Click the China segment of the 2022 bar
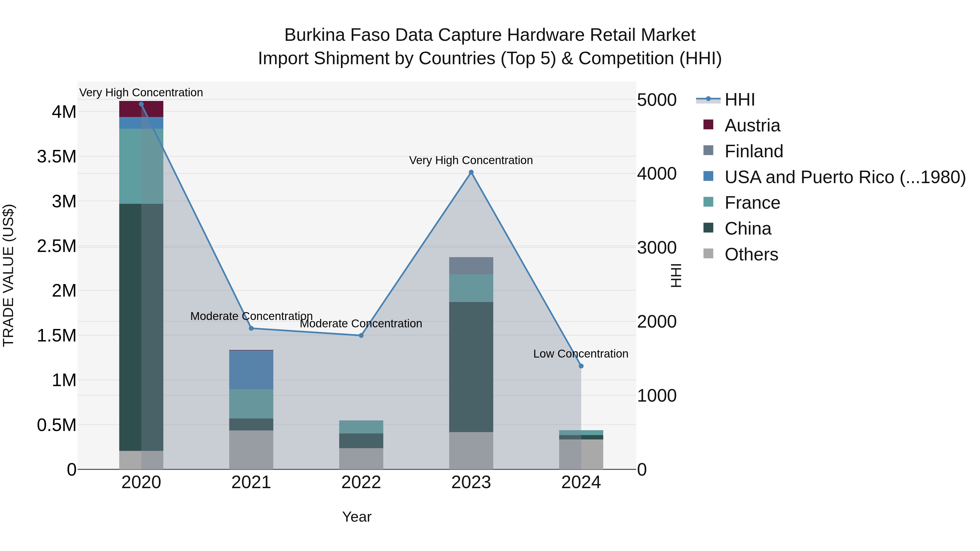This screenshot has height=551, width=980. pyautogui.click(x=361, y=441)
